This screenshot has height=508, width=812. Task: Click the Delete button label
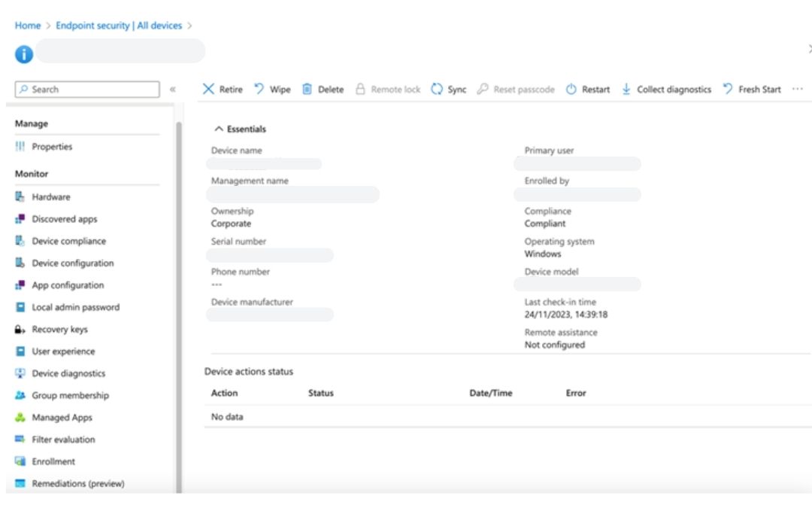(331, 89)
